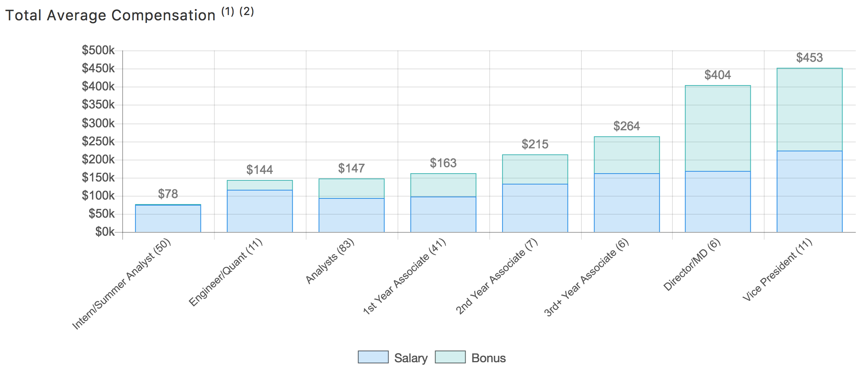The height and width of the screenshot is (369, 868).
Task: Click the $404 total value label
Action: click(718, 75)
